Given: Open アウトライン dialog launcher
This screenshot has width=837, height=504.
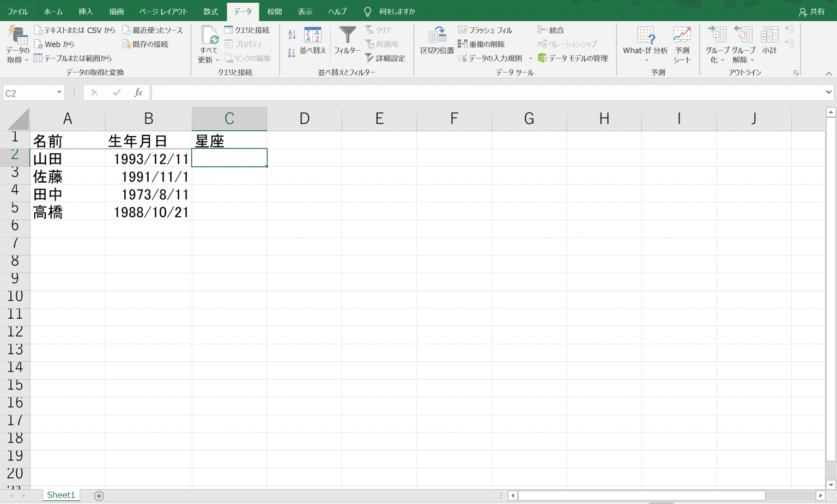Looking at the screenshot, I should (x=796, y=72).
